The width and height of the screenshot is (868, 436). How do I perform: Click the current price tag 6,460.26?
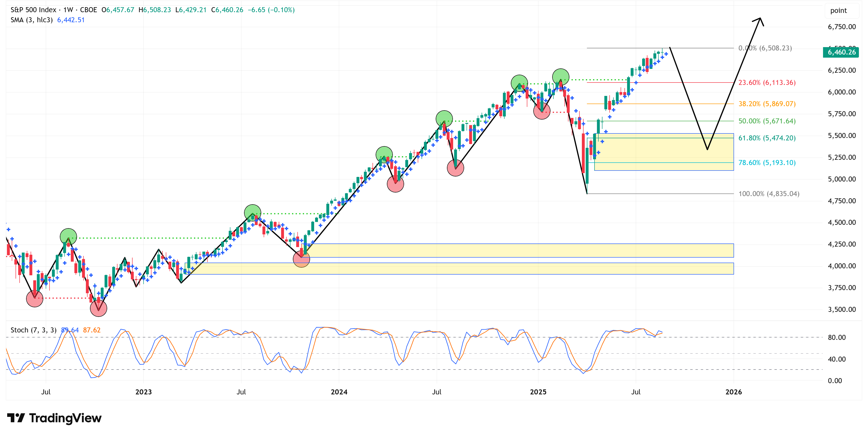841,52
